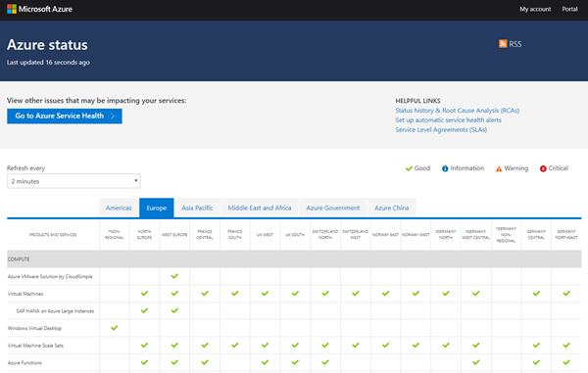Select the Azure China tab
Screen dimensions: 588x373
[391, 208]
